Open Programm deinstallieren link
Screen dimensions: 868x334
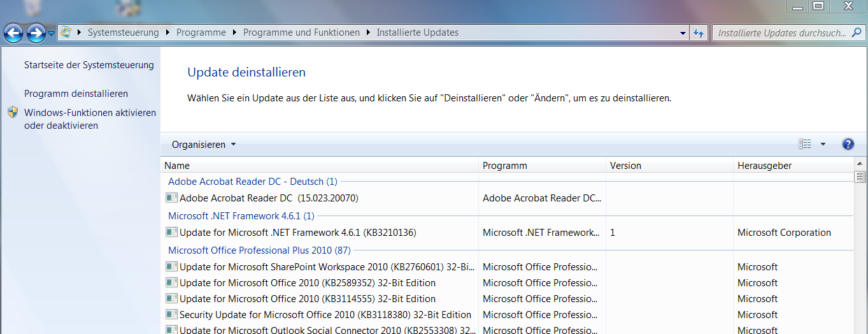(76, 94)
